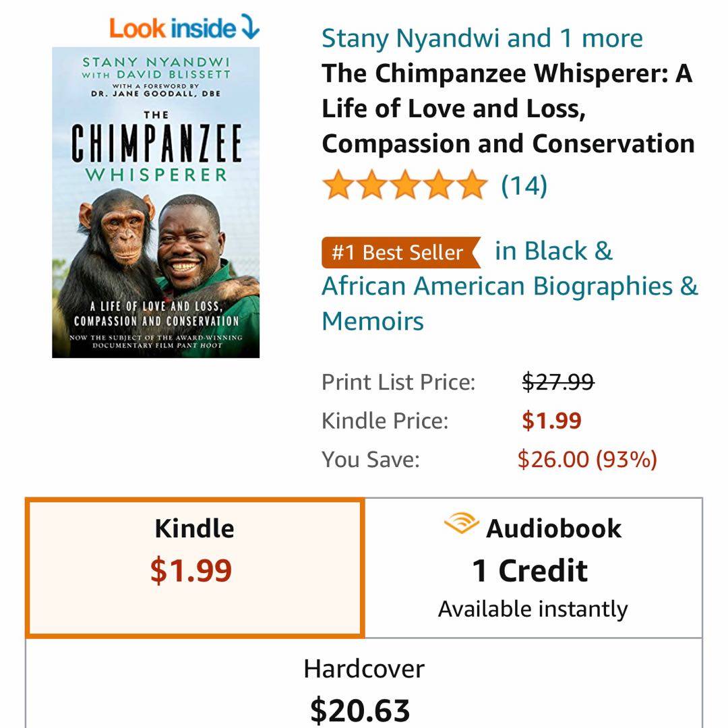Open the Chimpanzee Whisperer book cover image
This screenshot has height=728, width=728.
click(x=156, y=202)
